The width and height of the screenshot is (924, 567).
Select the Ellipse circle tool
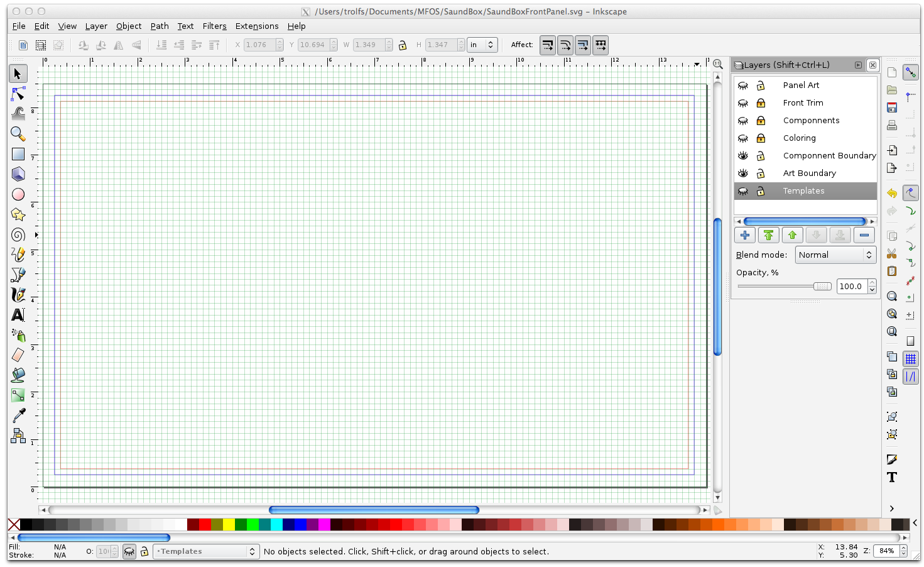click(18, 194)
